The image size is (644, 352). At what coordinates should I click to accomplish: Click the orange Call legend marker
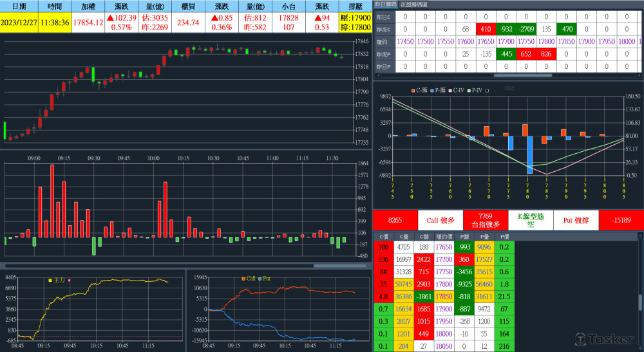[243, 279]
